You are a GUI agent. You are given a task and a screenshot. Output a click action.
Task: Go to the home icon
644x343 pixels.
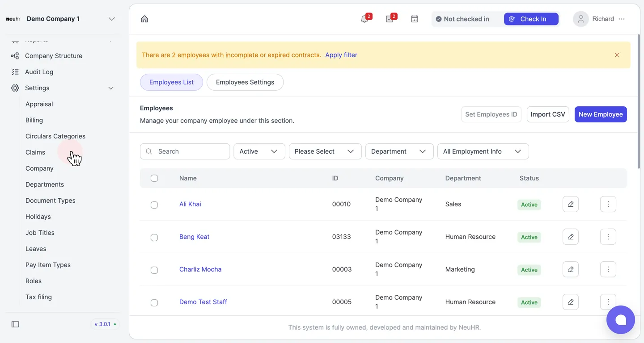tap(144, 19)
